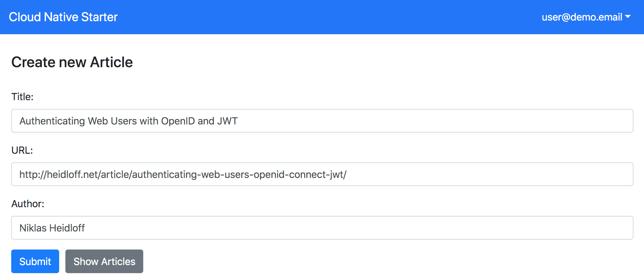Click the empty middle of the blue navbar

pyautogui.click(x=327, y=17)
